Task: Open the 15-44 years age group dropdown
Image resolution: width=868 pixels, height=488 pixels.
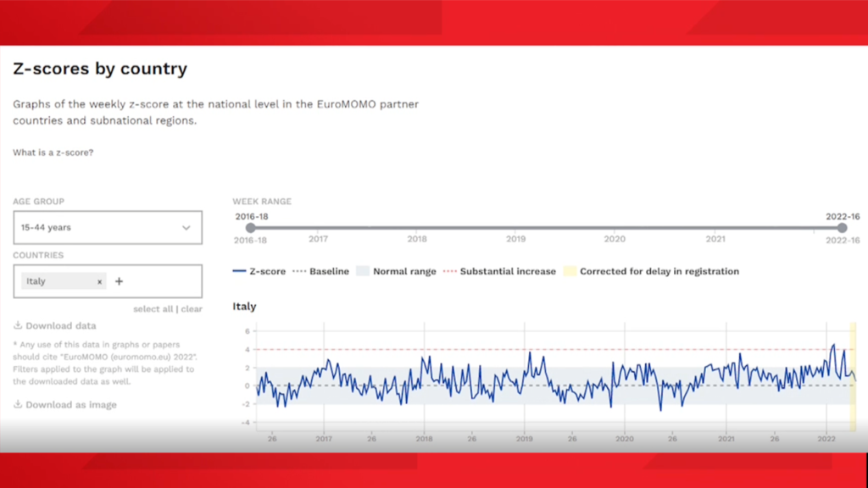Action: click(x=102, y=228)
